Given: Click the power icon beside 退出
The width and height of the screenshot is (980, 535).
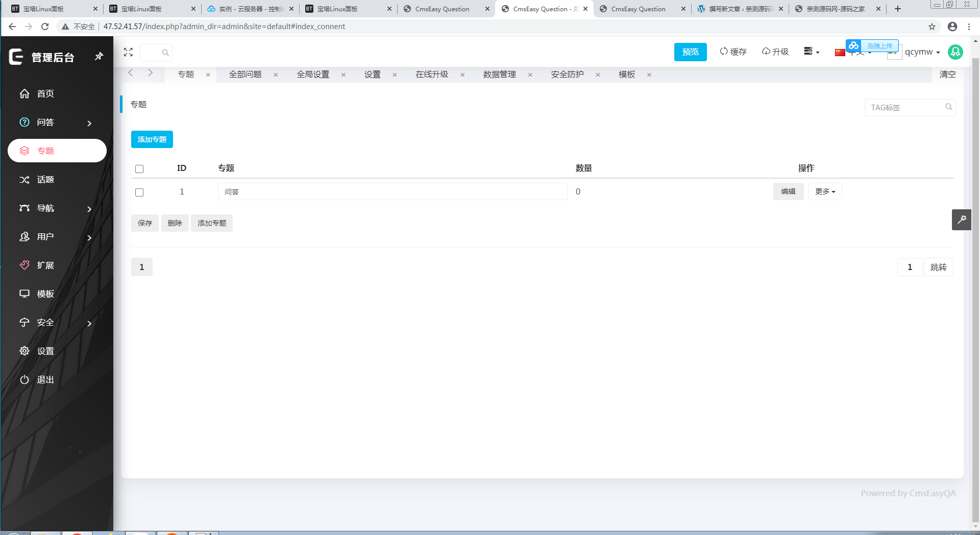Looking at the screenshot, I should point(24,379).
